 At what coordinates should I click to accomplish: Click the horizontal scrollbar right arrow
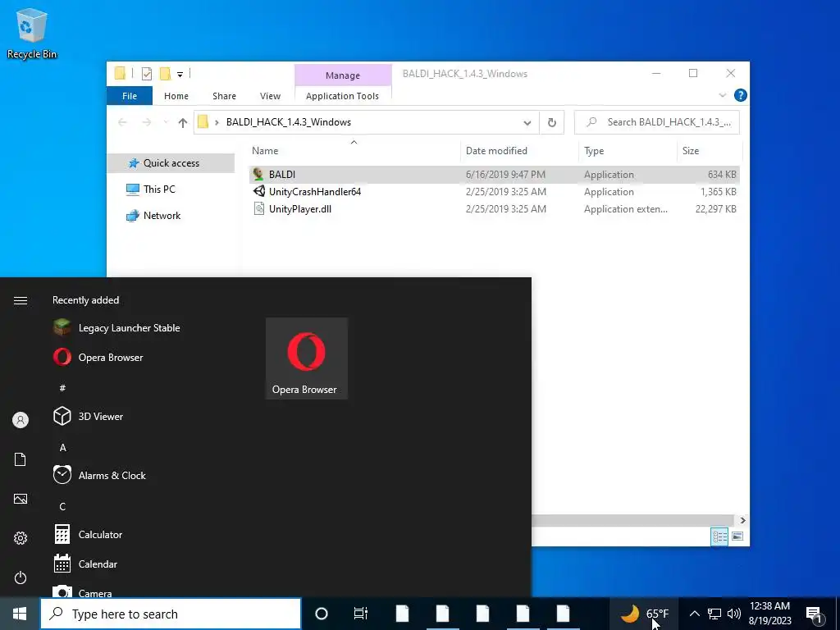(742, 520)
